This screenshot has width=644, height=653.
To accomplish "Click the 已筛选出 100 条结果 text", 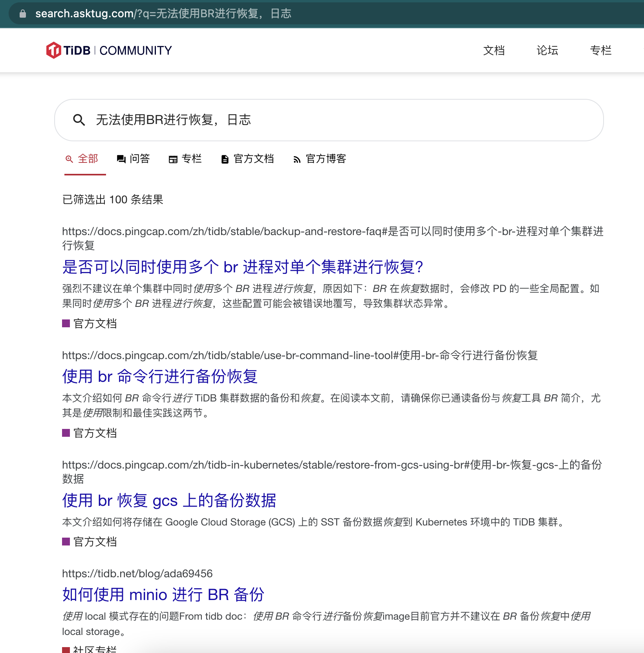I will click(x=113, y=199).
